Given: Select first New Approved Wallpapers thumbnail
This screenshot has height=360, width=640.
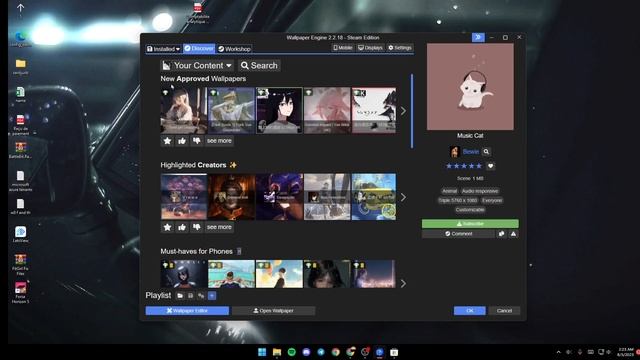Looking at the screenshot, I should coord(184,110).
